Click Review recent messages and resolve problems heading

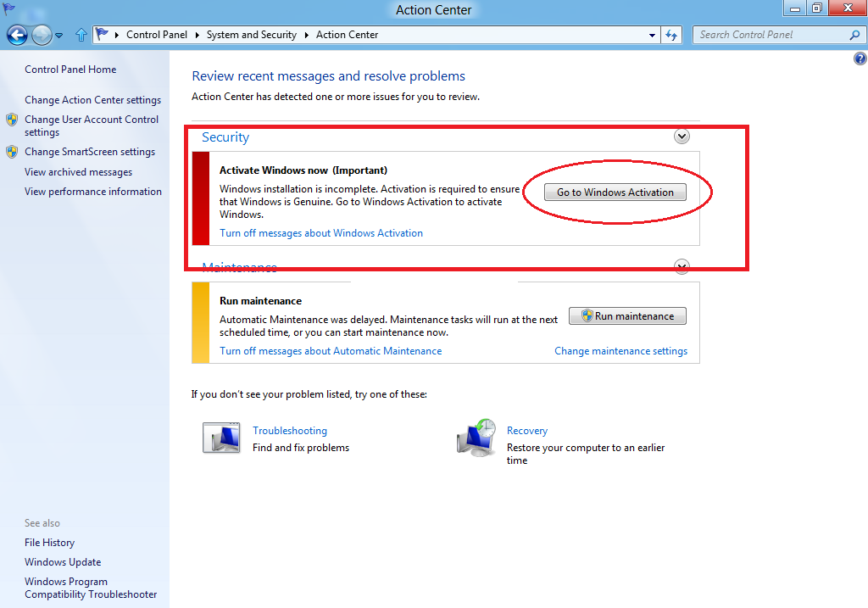tap(328, 75)
